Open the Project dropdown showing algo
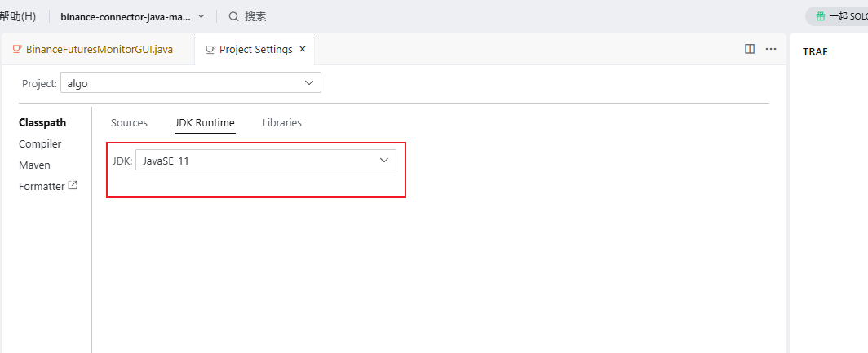Image resolution: width=868 pixels, height=353 pixels. [x=190, y=83]
